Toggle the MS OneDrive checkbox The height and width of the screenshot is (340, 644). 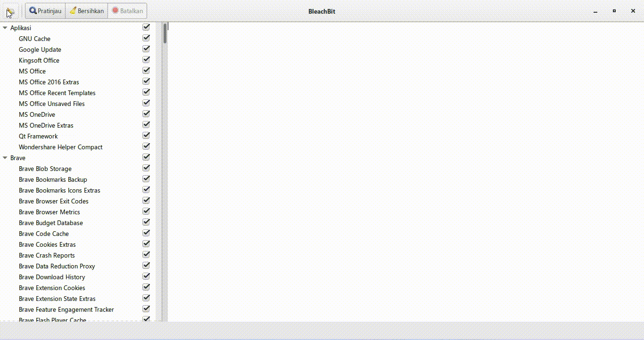click(x=146, y=114)
